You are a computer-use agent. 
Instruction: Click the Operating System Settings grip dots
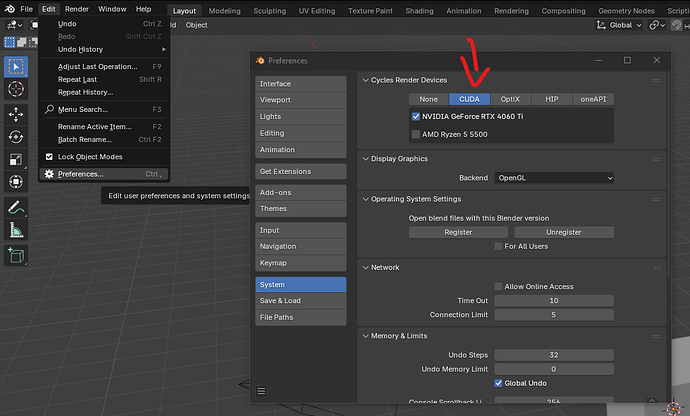point(657,199)
